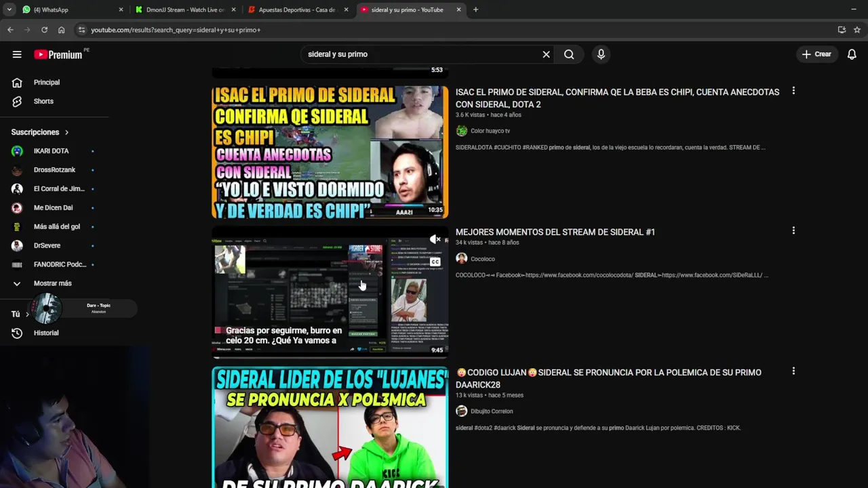
Task: Open more options for CODIGO LUJAN video
Action: 793,371
